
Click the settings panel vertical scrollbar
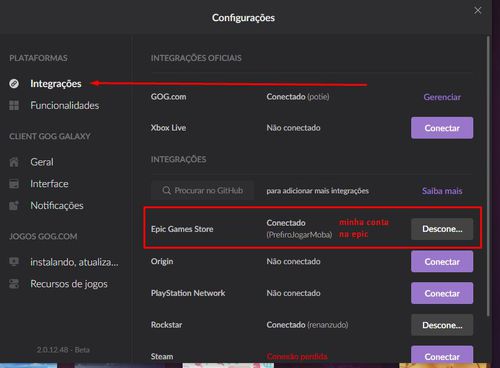click(488, 176)
